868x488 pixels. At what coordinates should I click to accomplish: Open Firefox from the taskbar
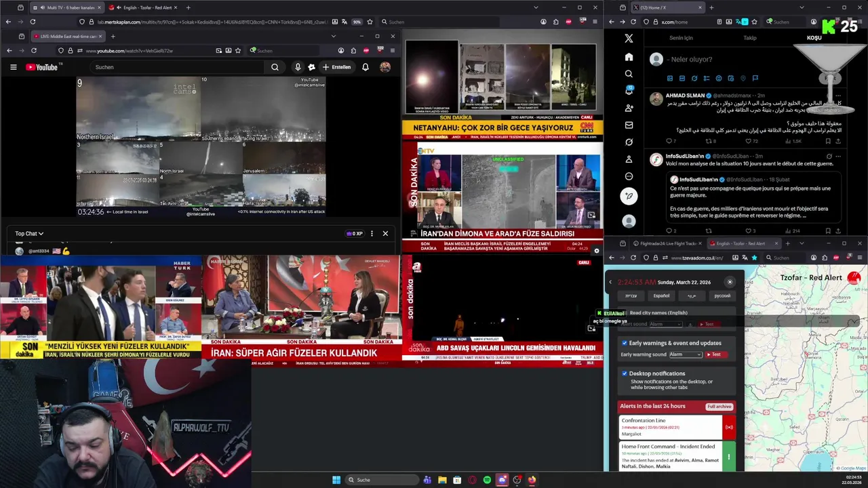click(x=532, y=480)
